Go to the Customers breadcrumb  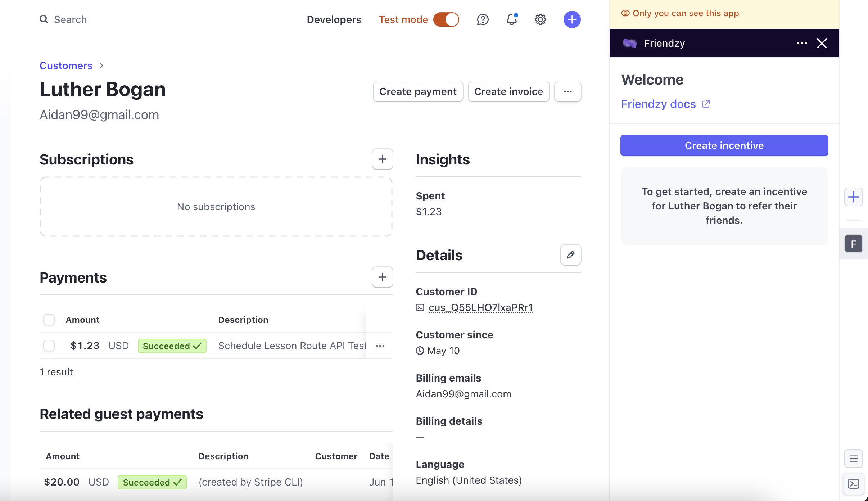click(66, 66)
